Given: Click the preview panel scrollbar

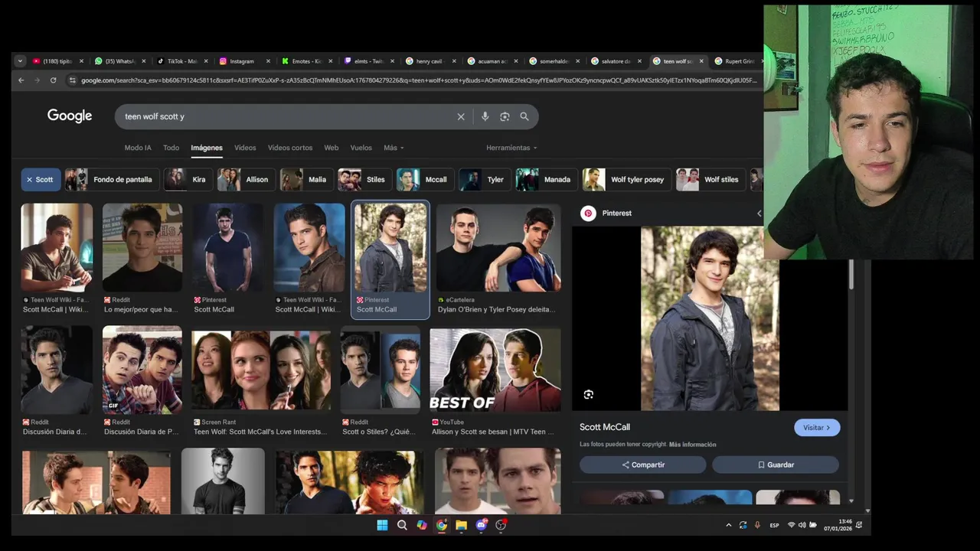Looking at the screenshot, I should point(851,275).
